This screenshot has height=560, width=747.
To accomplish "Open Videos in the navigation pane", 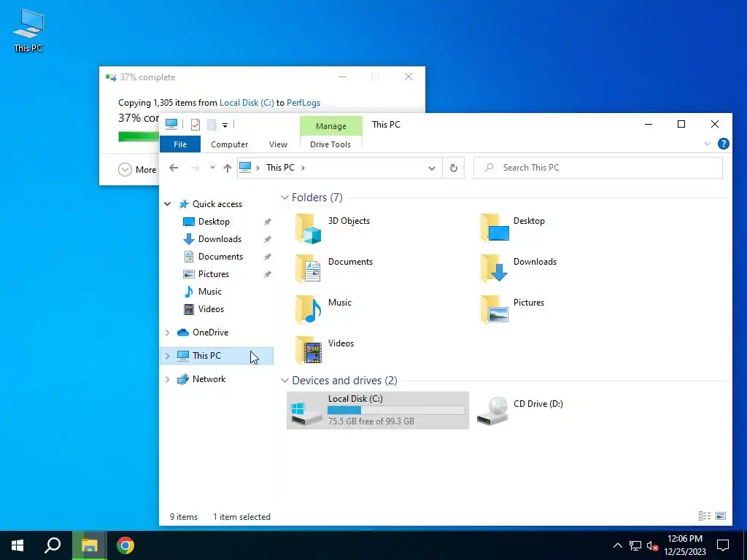I will point(211,309).
